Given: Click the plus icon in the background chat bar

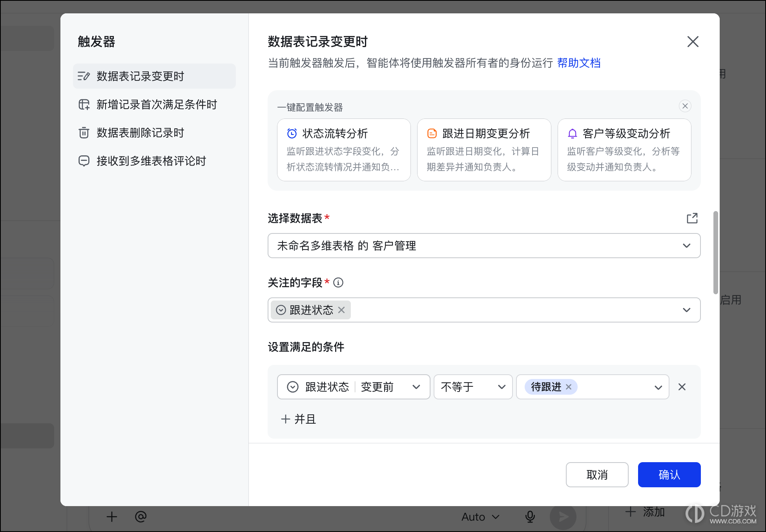Looking at the screenshot, I should pos(112,517).
